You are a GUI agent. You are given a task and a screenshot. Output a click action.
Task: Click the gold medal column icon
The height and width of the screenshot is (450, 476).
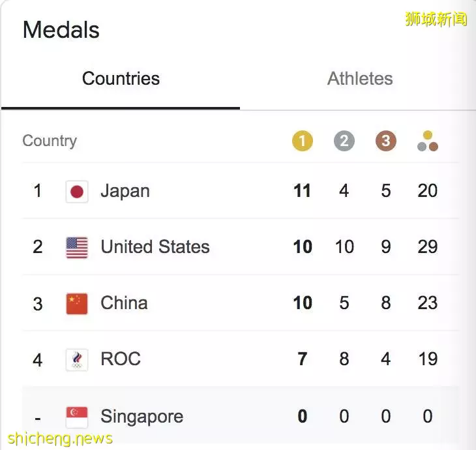click(x=303, y=141)
